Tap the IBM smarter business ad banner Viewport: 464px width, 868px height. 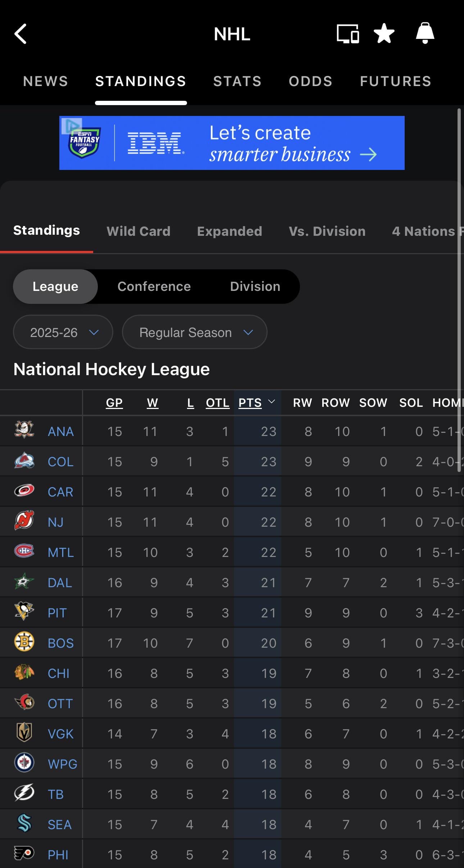[x=232, y=143]
